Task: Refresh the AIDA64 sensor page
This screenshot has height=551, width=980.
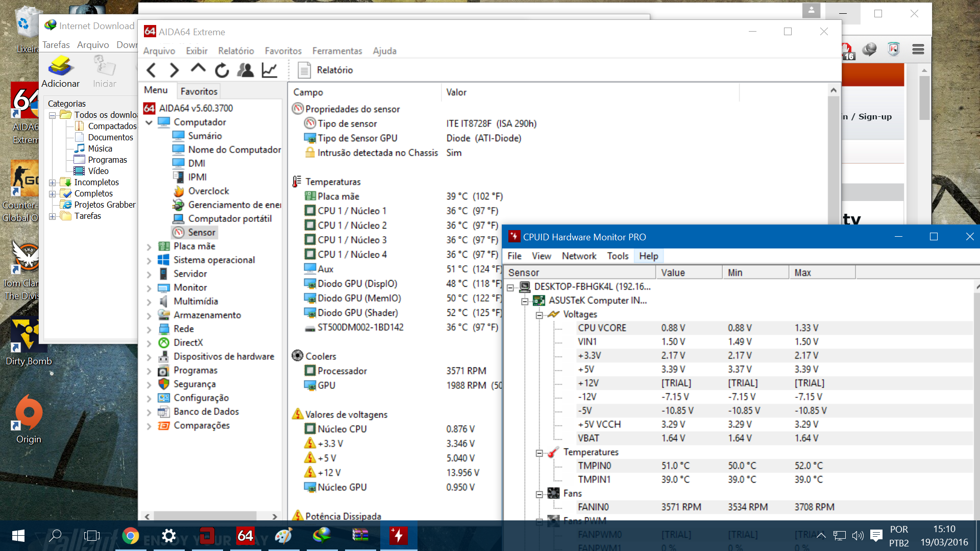Action: pyautogui.click(x=222, y=70)
